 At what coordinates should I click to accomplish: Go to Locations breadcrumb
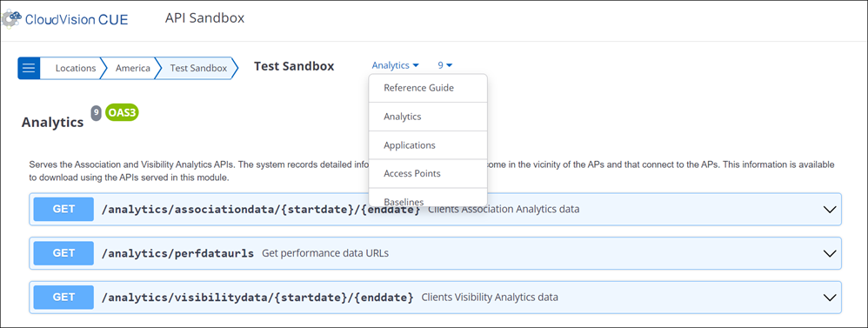tap(76, 68)
